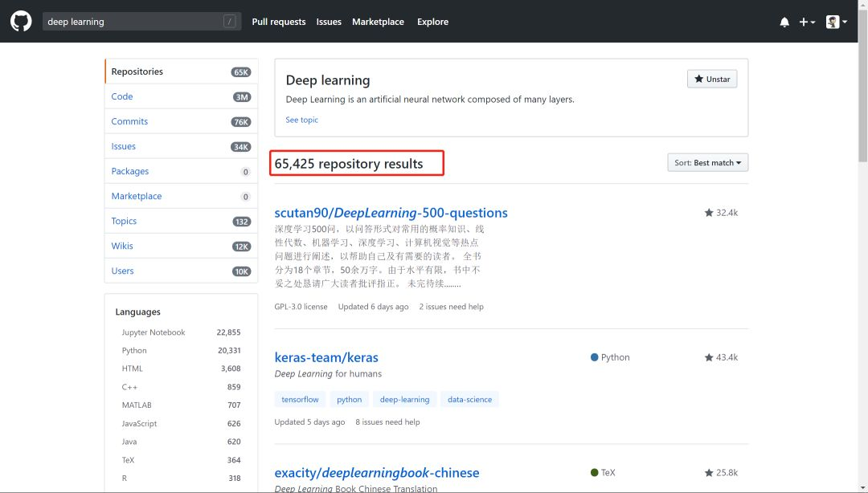Filter by JavaScript language

[181, 423]
